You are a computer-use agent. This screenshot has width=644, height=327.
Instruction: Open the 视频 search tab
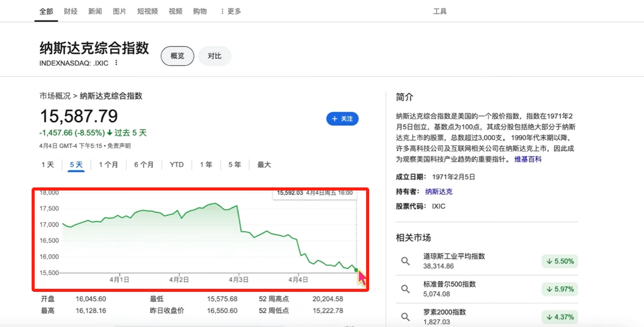pyautogui.click(x=175, y=11)
